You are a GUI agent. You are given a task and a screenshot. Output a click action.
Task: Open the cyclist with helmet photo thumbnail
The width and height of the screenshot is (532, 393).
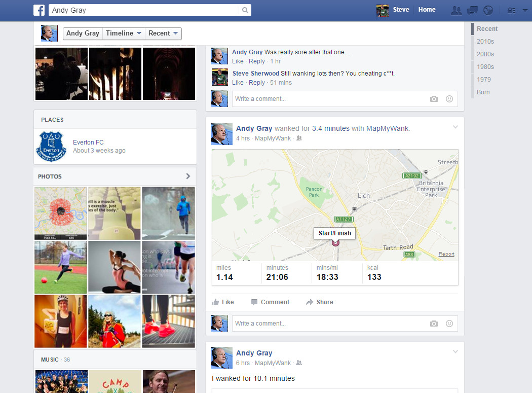point(60,321)
